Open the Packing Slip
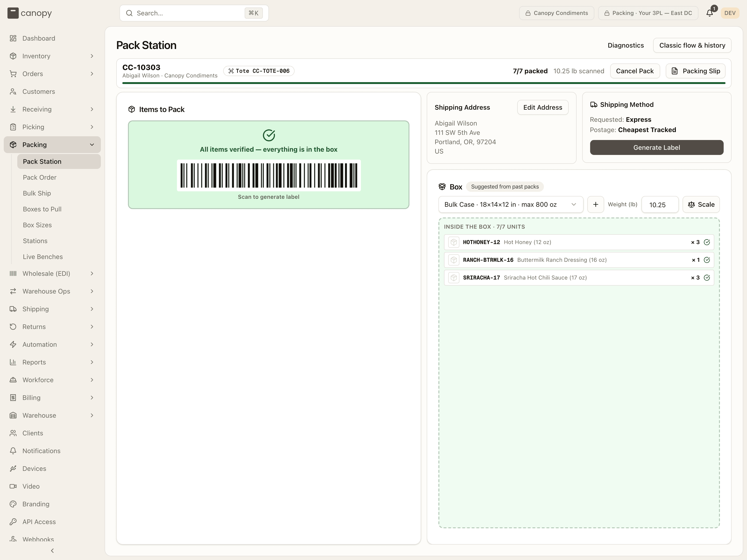 695,71
